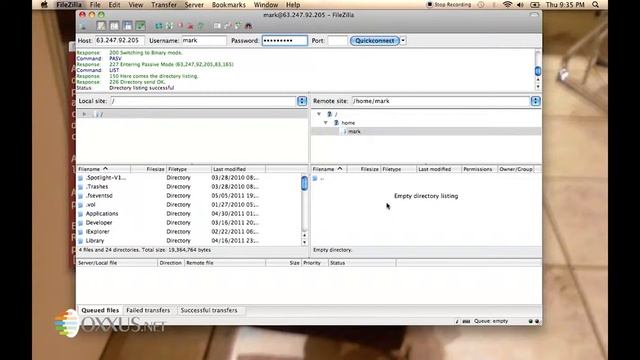Open the Wi-Fi status menu icon
The width and height of the screenshot is (640, 360).
(507, 5)
